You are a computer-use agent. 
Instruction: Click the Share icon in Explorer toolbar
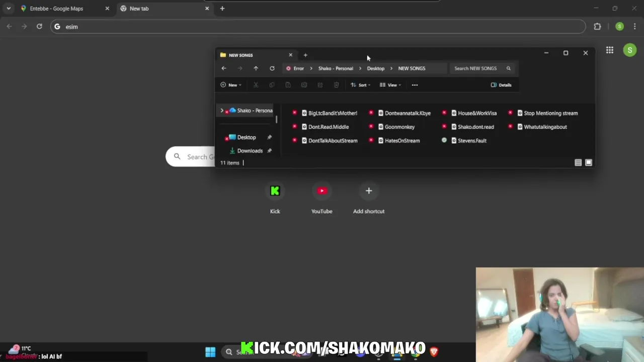click(x=320, y=85)
